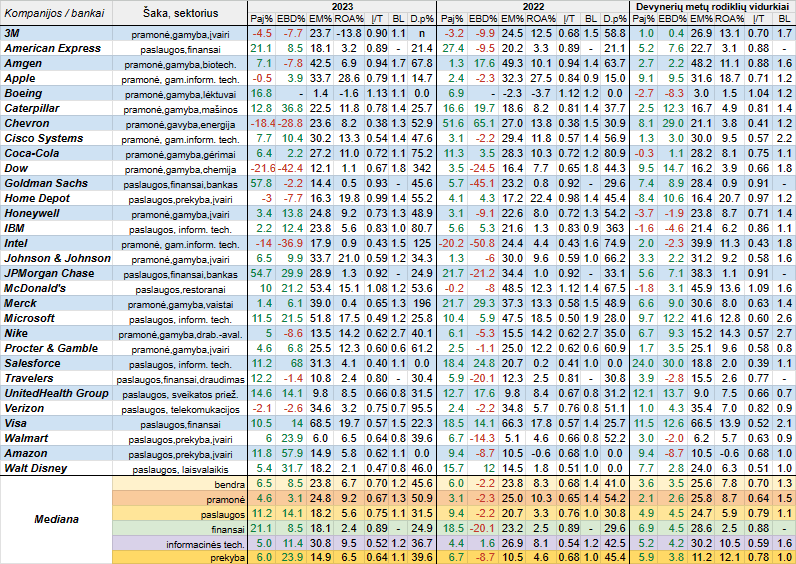Select the 'UnitedHealth Group' row label

point(56,393)
